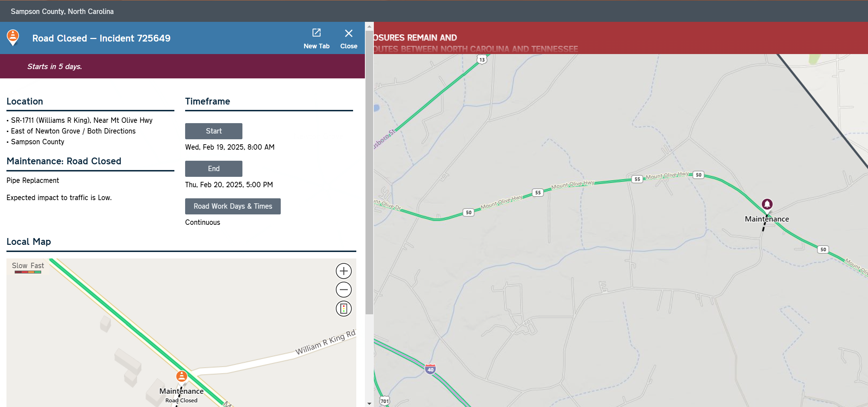Toggle the traffic layer on the local map
The image size is (868, 407).
(343, 309)
